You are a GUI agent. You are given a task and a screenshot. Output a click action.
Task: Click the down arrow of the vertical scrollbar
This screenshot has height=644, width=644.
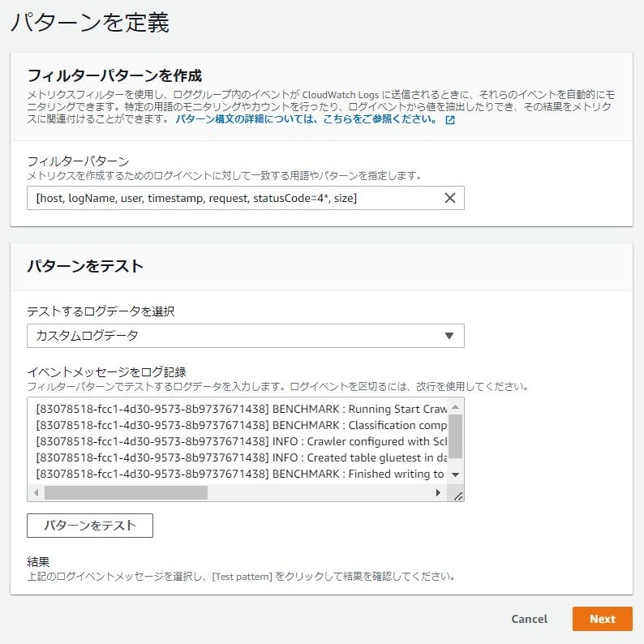455,474
